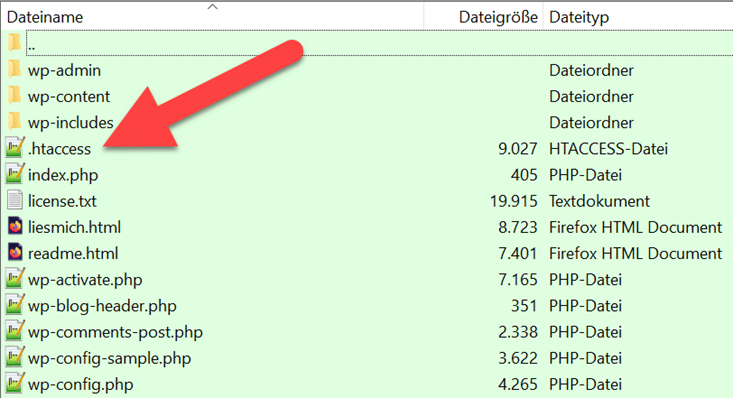Viewport: 733px width, 398px height.
Task: Click 'Firefox HTML Document' in the readme.html row
Action: tap(635, 253)
